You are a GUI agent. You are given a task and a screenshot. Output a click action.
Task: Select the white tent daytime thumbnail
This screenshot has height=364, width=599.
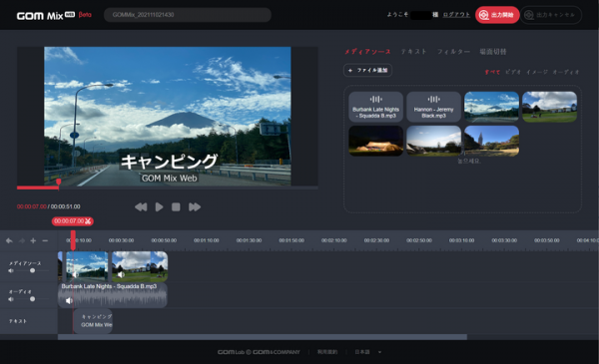pos(433,141)
